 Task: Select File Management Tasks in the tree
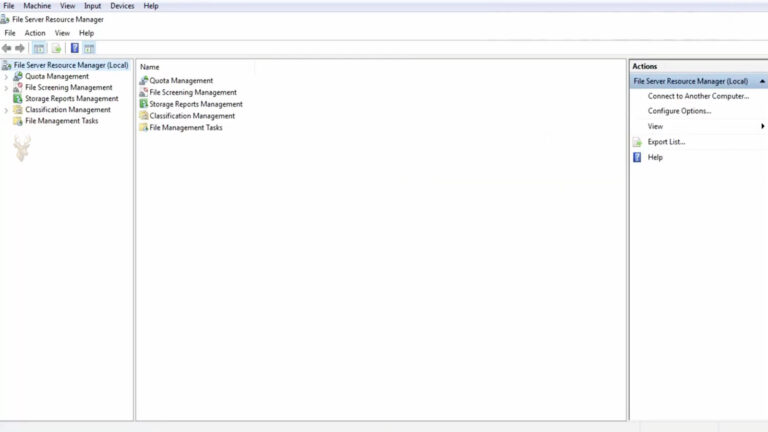click(x=62, y=121)
